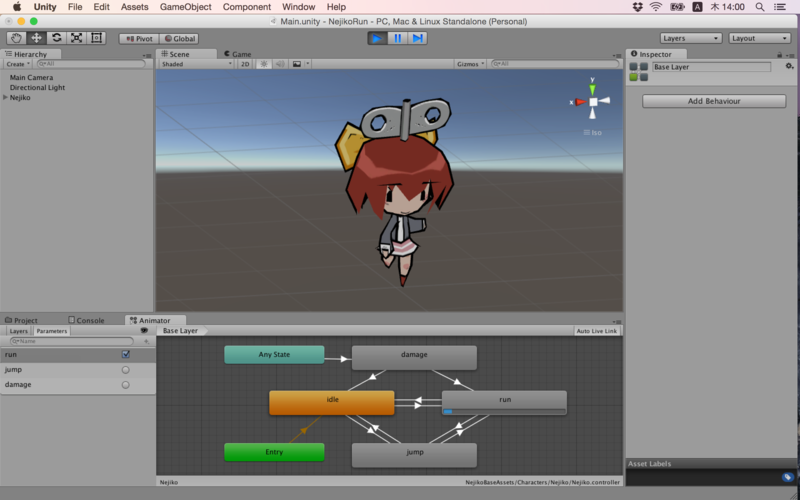
Task: Click the scene gizmo Y axis cone
Action: coord(592,88)
